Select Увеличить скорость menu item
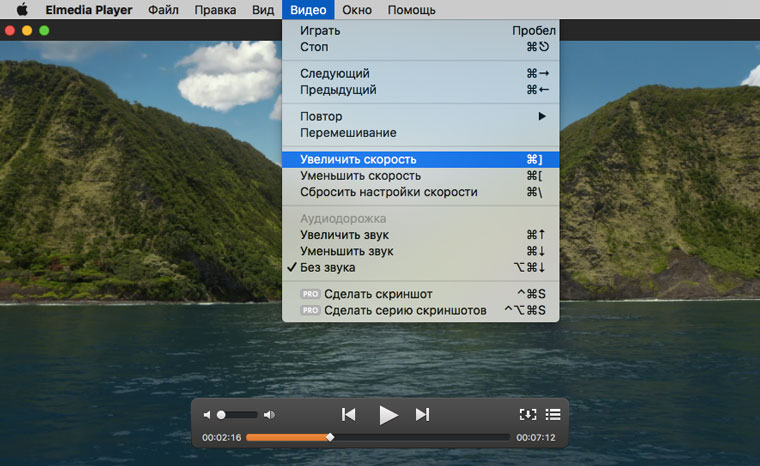Viewport: 760px width, 466px height. (x=421, y=160)
